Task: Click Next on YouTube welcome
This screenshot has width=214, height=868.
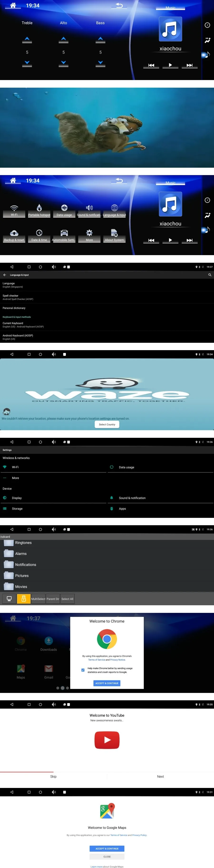Action: click(160, 776)
